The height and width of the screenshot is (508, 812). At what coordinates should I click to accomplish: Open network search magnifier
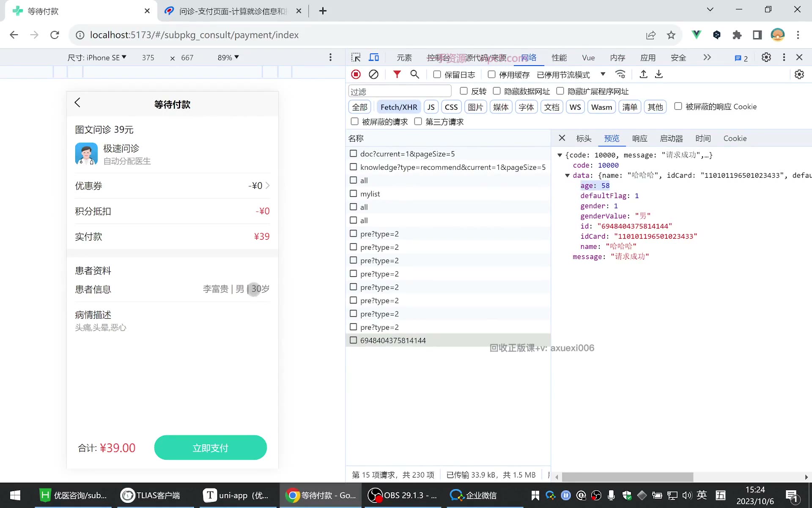[414, 75]
